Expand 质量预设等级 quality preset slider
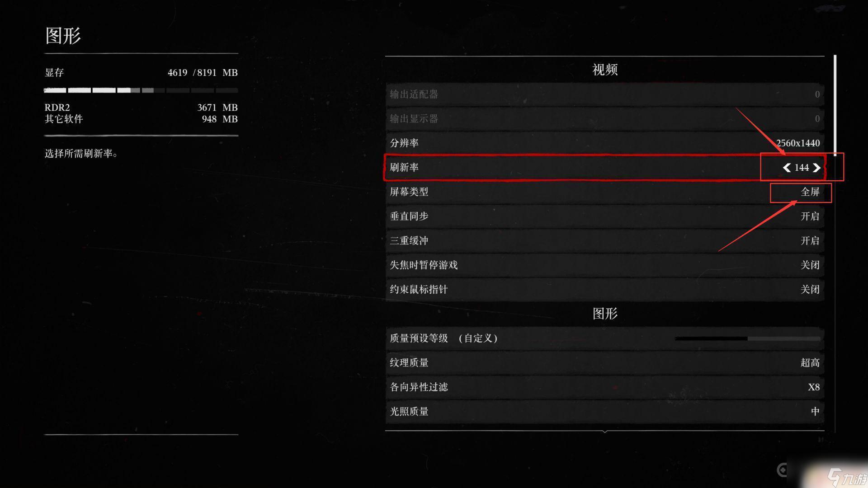Viewport: 868px width, 488px height. click(739, 338)
